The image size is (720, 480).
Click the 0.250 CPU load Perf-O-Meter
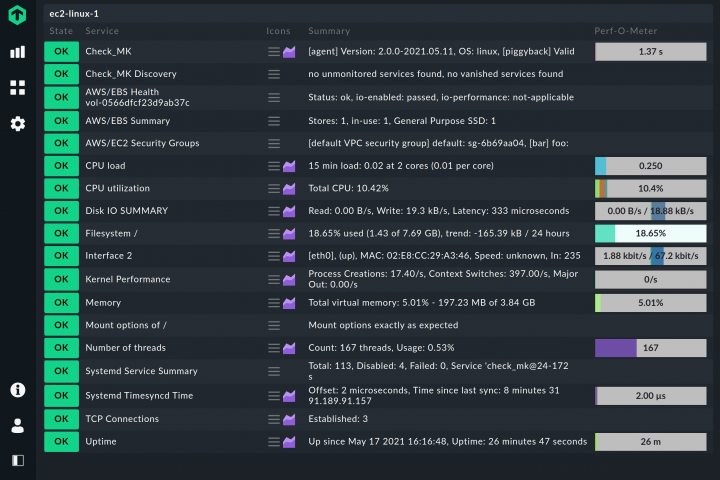651,166
